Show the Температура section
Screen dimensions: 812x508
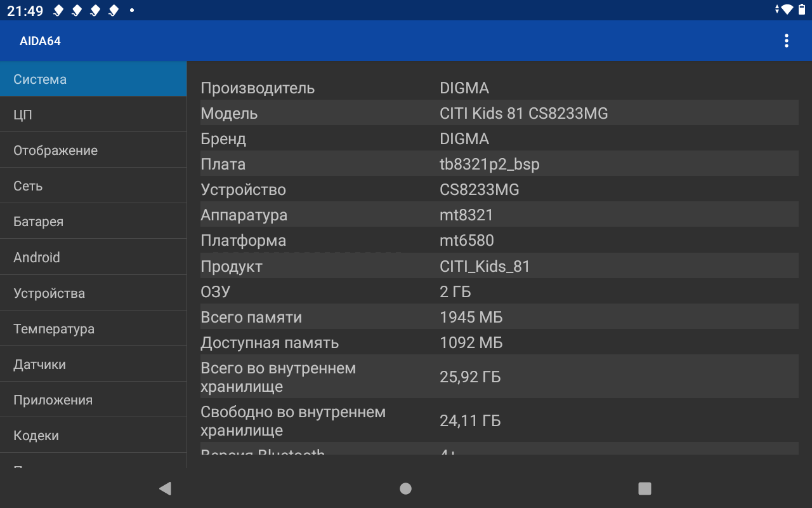(x=93, y=329)
